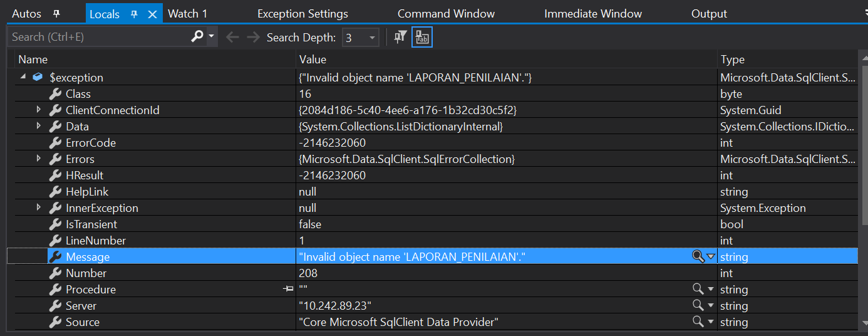Select the ErrorCode value -2146232060
868x336 pixels.
tap(332, 143)
